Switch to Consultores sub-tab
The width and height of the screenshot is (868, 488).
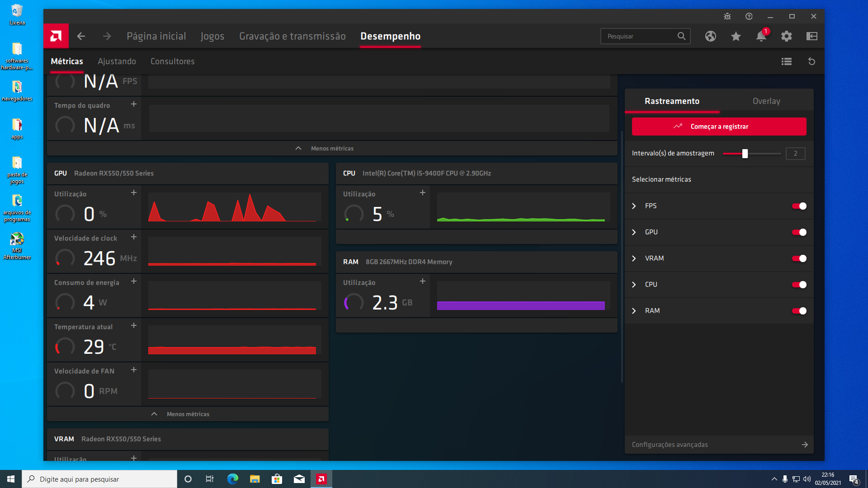coord(173,61)
